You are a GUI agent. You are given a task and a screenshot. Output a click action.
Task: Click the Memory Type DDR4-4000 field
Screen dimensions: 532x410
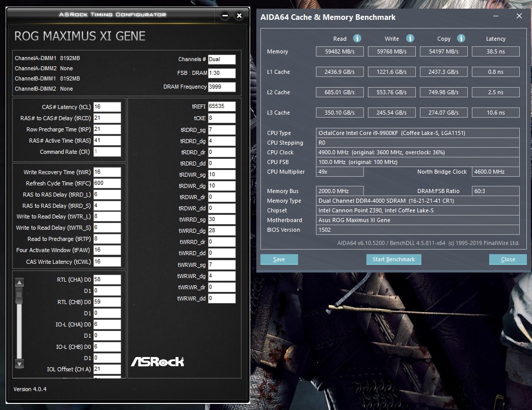[418, 201]
